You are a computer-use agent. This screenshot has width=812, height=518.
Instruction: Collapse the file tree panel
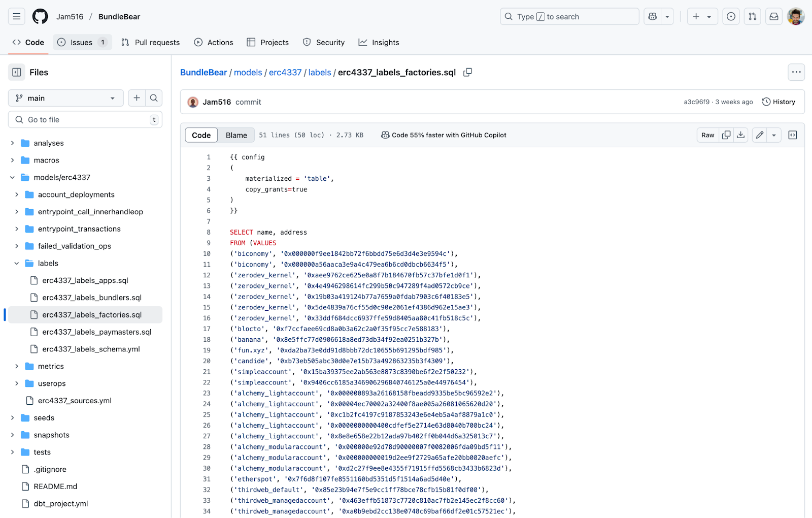pyautogui.click(x=16, y=72)
